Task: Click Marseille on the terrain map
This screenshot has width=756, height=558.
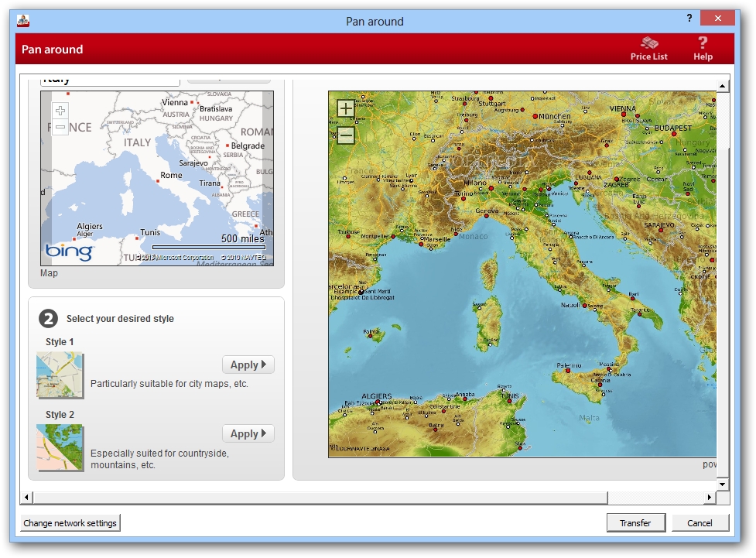Action: [437, 239]
